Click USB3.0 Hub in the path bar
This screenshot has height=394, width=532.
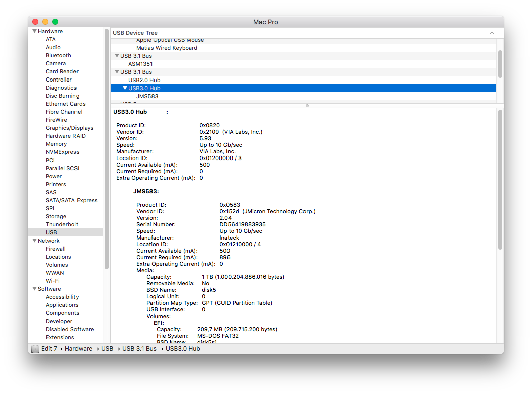183,349
